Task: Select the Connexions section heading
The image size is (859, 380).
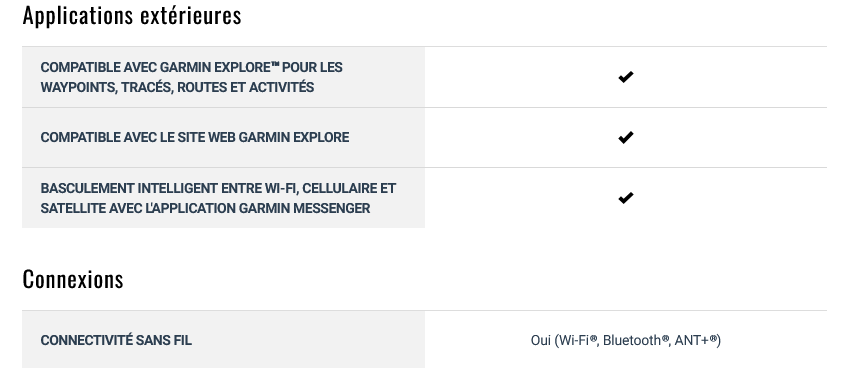Action: pos(73,279)
